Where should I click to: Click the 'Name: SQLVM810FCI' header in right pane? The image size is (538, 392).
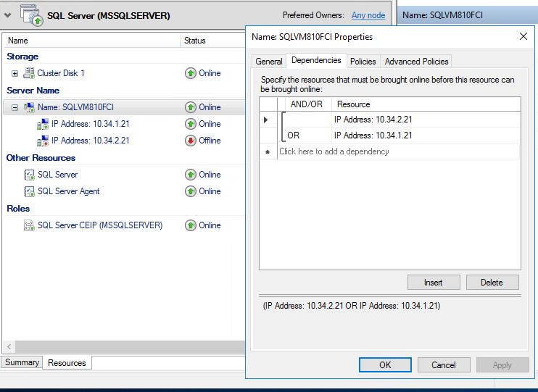click(x=442, y=15)
